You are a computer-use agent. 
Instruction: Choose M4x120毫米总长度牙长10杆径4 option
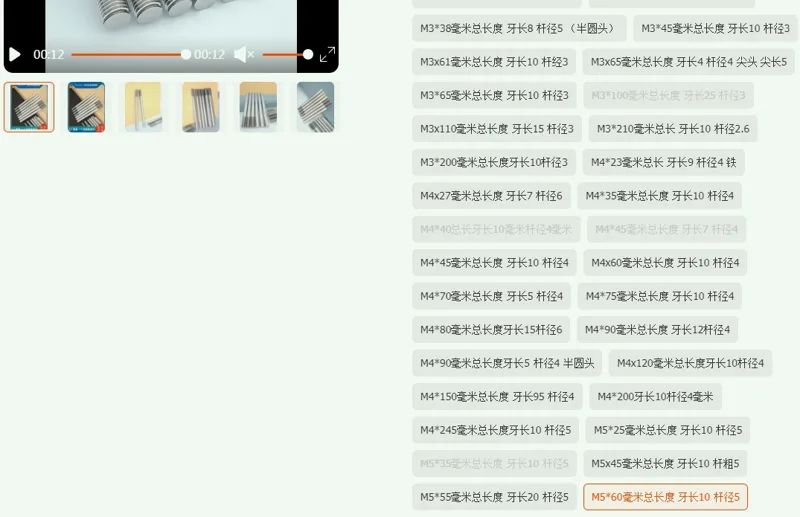tap(690, 363)
